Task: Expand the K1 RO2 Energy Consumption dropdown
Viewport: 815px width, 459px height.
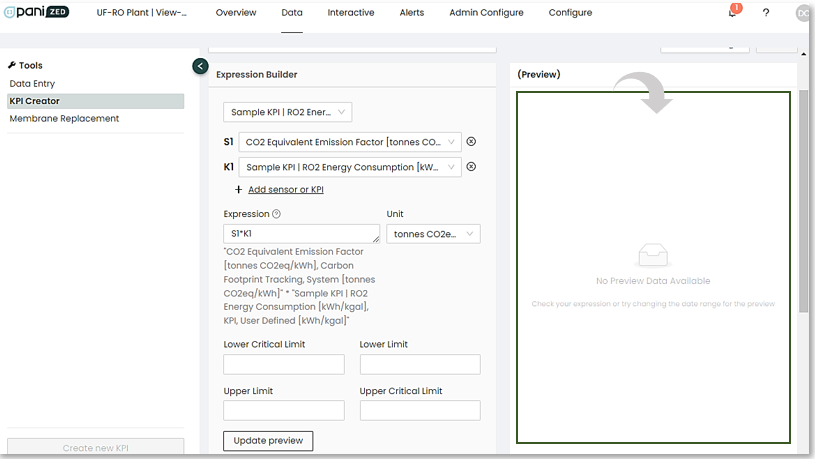Action: pyautogui.click(x=350, y=167)
